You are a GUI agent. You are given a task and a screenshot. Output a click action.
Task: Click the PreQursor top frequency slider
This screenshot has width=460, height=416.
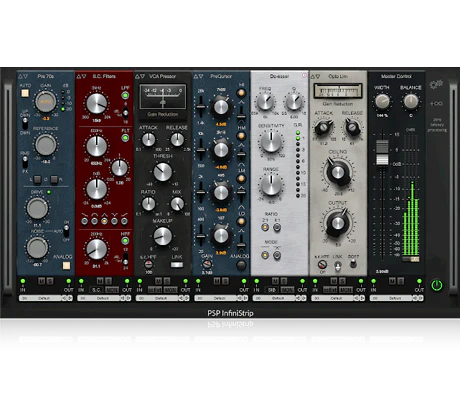pos(201,107)
